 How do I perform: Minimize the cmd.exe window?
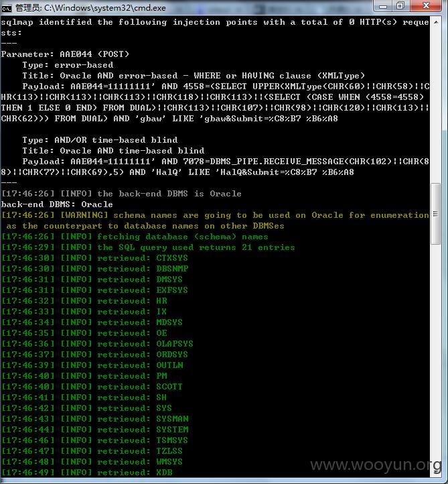382,6
